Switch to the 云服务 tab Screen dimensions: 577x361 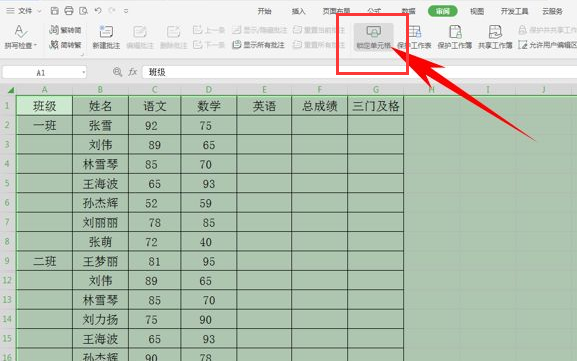pos(552,11)
